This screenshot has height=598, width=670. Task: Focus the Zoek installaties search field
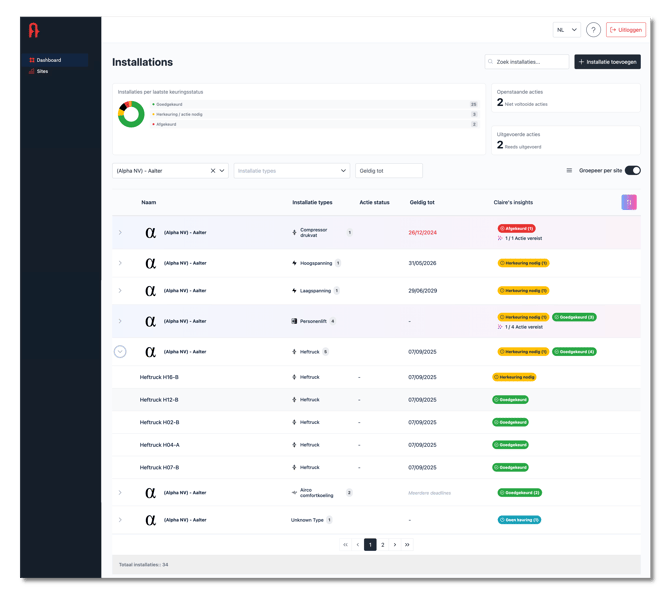(527, 62)
